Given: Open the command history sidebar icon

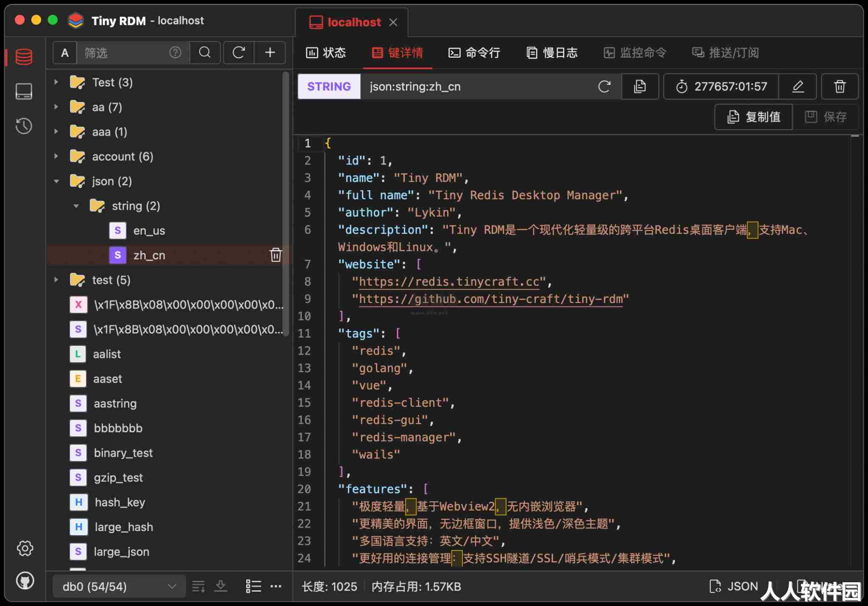Looking at the screenshot, I should (x=24, y=126).
